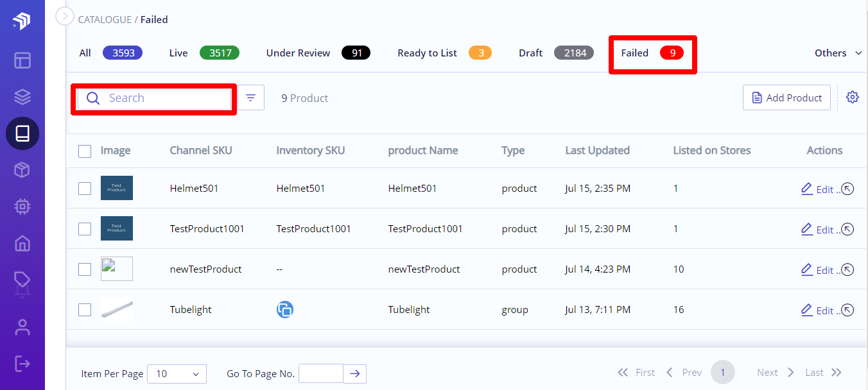The image size is (868, 390).
Task: Open the user profile sidebar icon
Action: (x=22, y=327)
